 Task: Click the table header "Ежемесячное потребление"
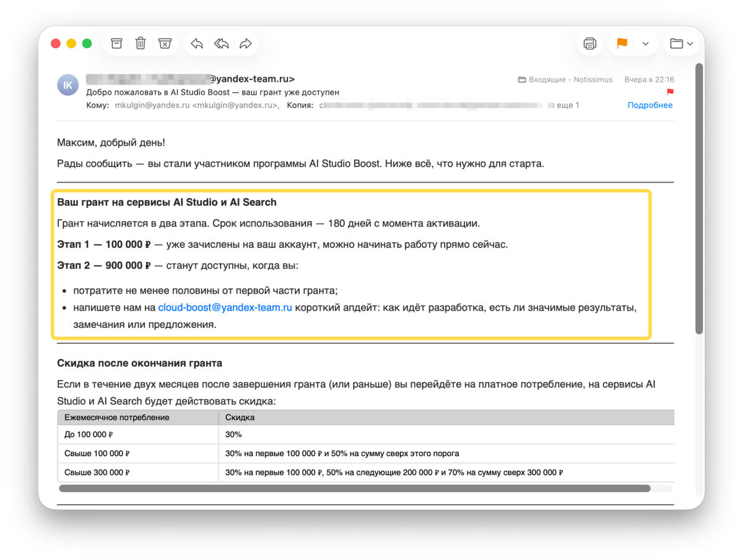pyautogui.click(x=117, y=418)
